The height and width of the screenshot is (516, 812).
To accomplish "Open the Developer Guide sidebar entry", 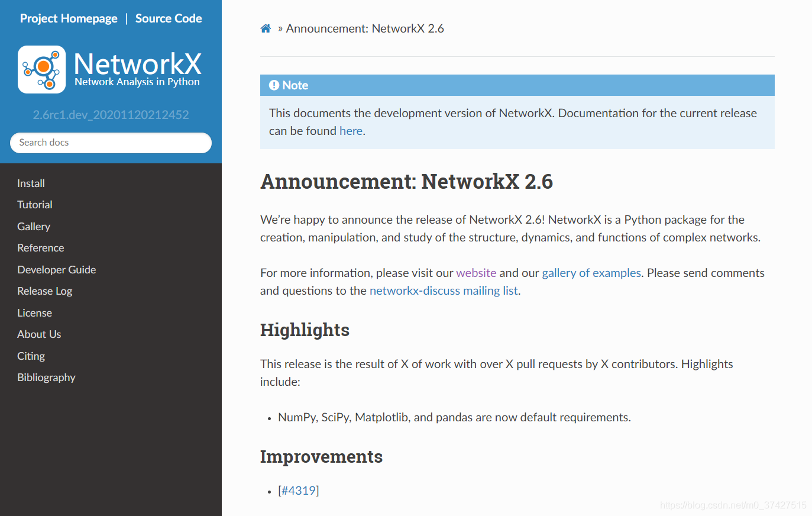I will (57, 270).
